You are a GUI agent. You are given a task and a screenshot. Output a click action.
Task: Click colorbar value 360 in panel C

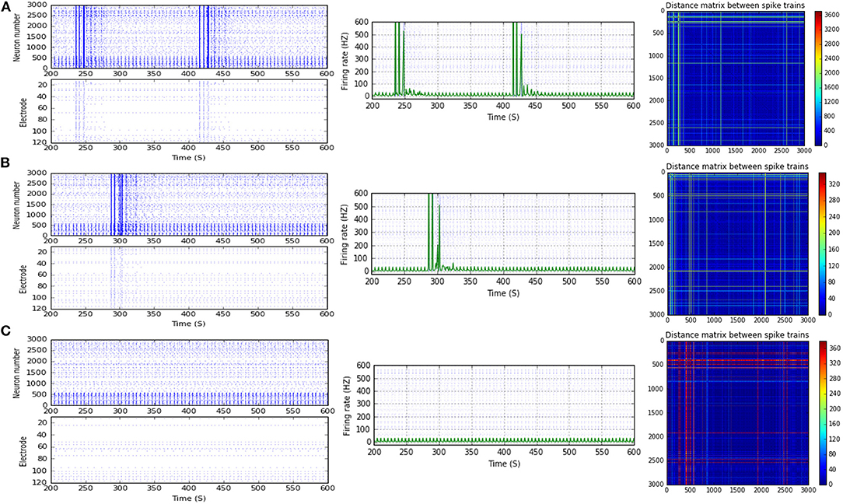(x=835, y=348)
